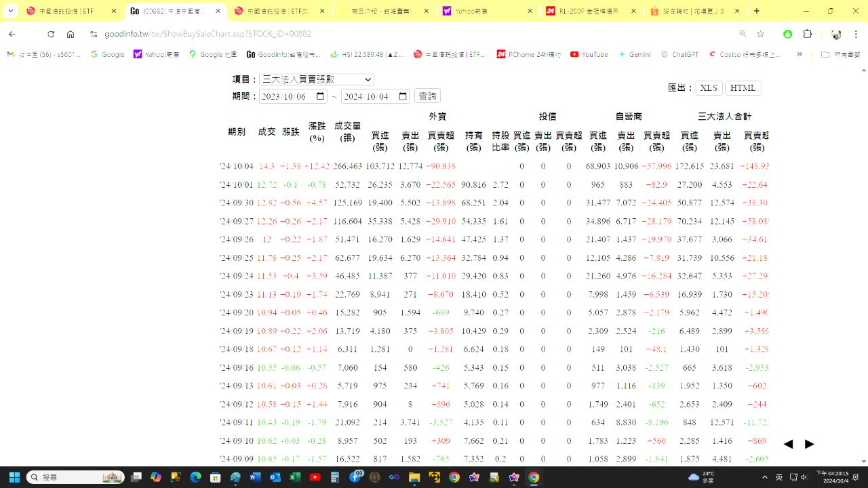The height and width of the screenshot is (488, 868).
Task: Open calendar picker for end date 2024/10/04
Action: coord(403,96)
